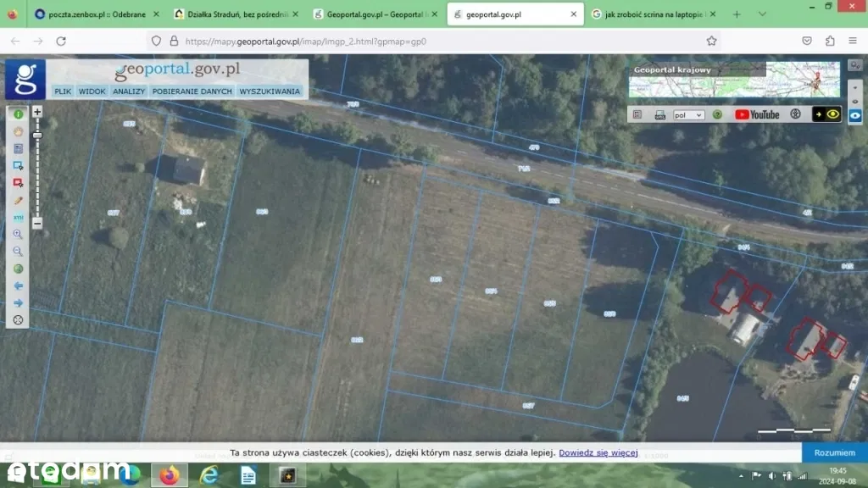Image resolution: width=868 pixels, height=488 pixels.
Task: Click the magnifier zoom-in tool
Action: coord(18,235)
